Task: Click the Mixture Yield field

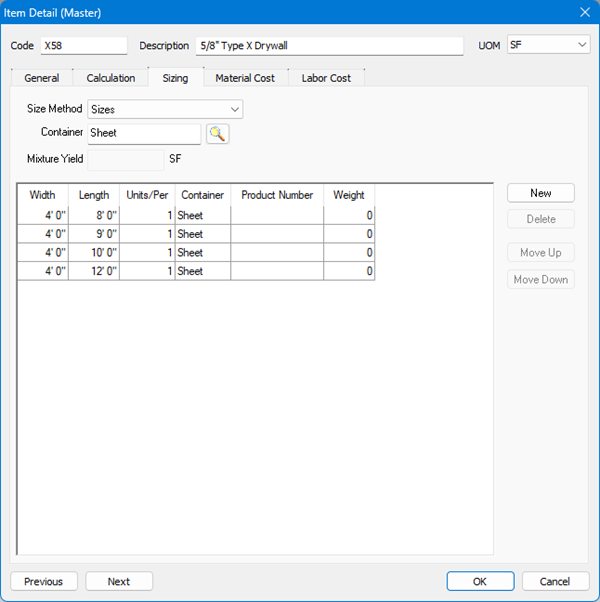Action: coord(126,160)
